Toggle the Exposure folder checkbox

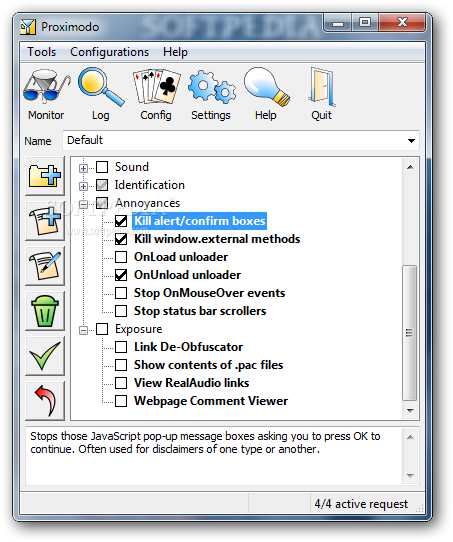(x=102, y=329)
